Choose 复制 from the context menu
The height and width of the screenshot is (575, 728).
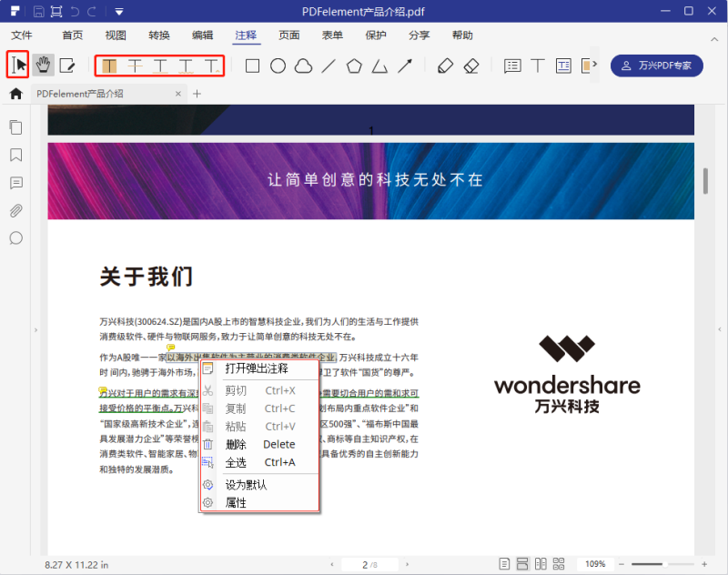click(235, 409)
